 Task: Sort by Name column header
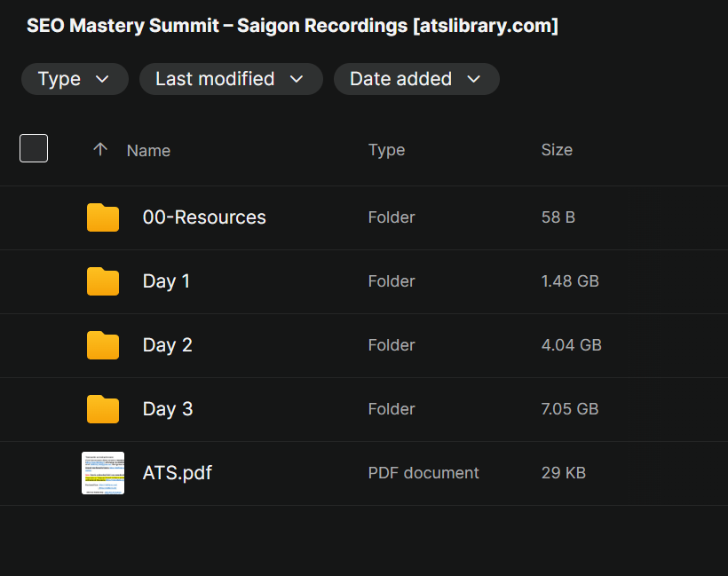(148, 150)
